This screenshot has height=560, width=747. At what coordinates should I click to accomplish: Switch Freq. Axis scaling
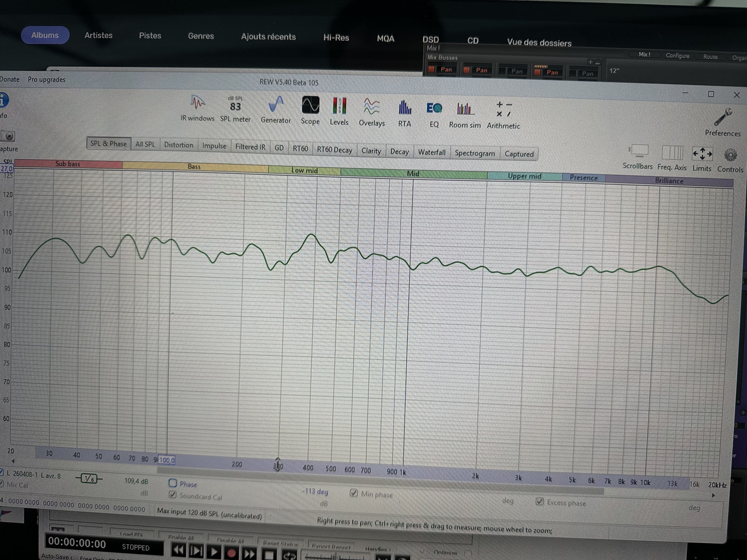pyautogui.click(x=672, y=158)
